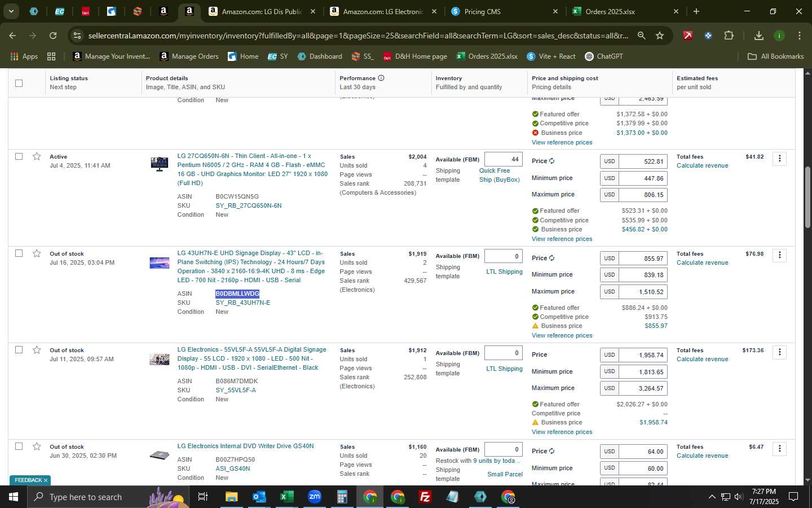Screen dimensions: 812x508
Task: Open SKU link SY_RB_43UH7N-E
Action: coord(242,303)
